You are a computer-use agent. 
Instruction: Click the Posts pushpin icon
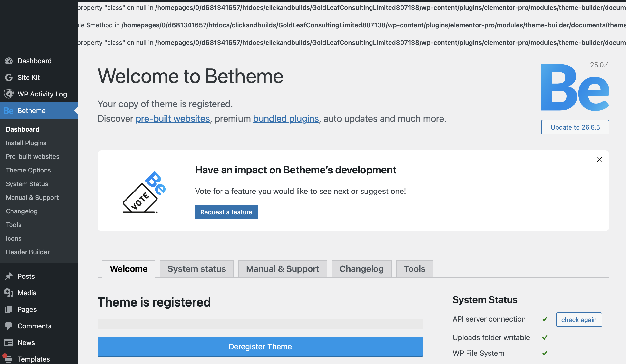(9, 276)
